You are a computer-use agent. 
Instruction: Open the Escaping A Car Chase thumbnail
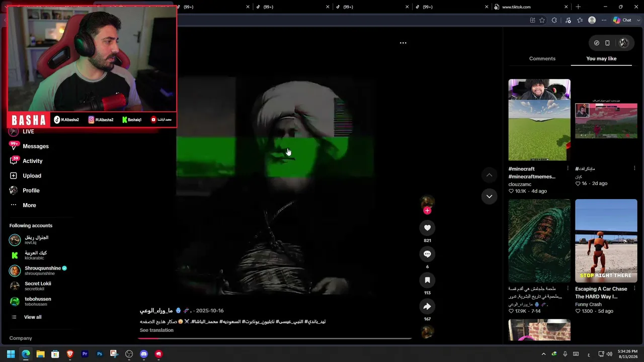click(x=606, y=241)
